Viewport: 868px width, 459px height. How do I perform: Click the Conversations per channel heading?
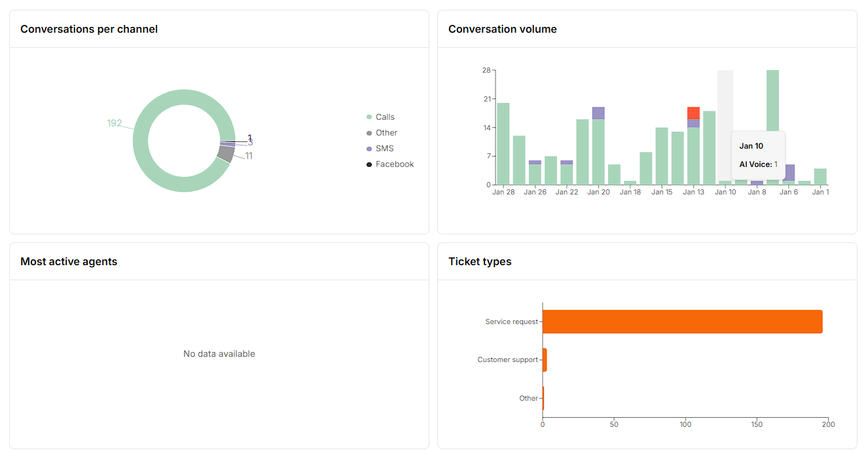(x=89, y=29)
